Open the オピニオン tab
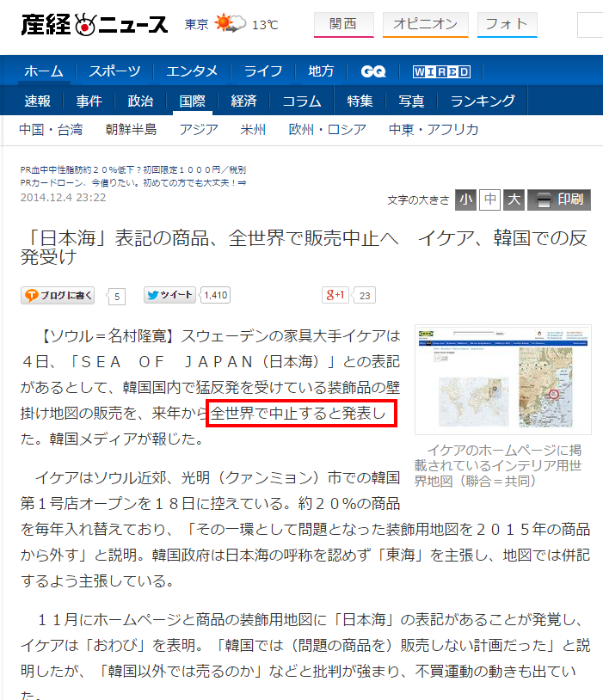Image resolution: width=603 pixels, height=700 pixels. (425, 25)
